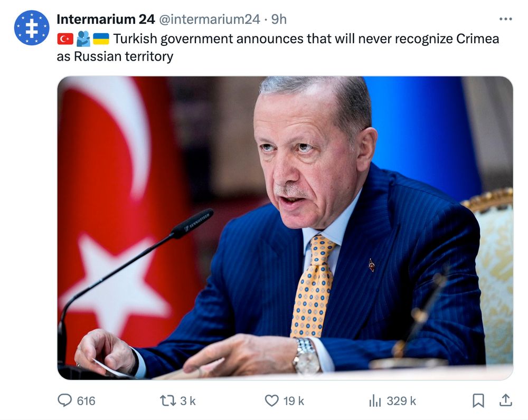Open the @intermarium24 handle link
This screenshot has width=528, height=420.
pos(209,20)
